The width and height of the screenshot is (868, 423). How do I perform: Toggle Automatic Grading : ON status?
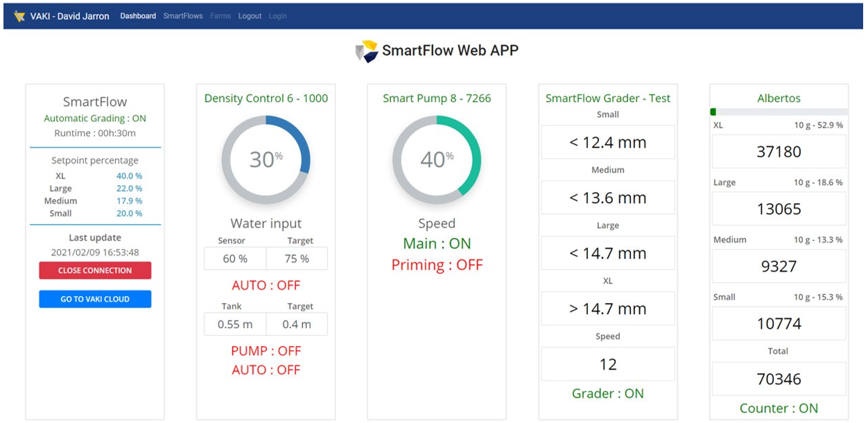coord(95,119)
